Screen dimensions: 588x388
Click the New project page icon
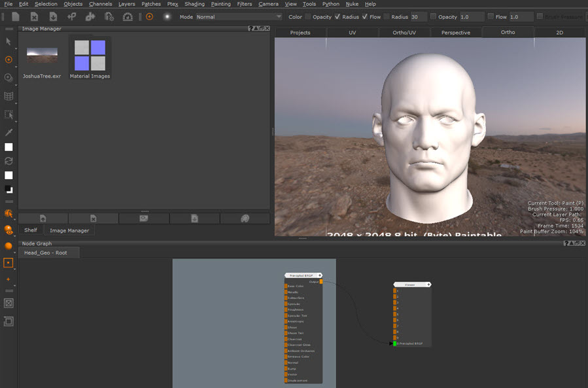coord(15,16)
